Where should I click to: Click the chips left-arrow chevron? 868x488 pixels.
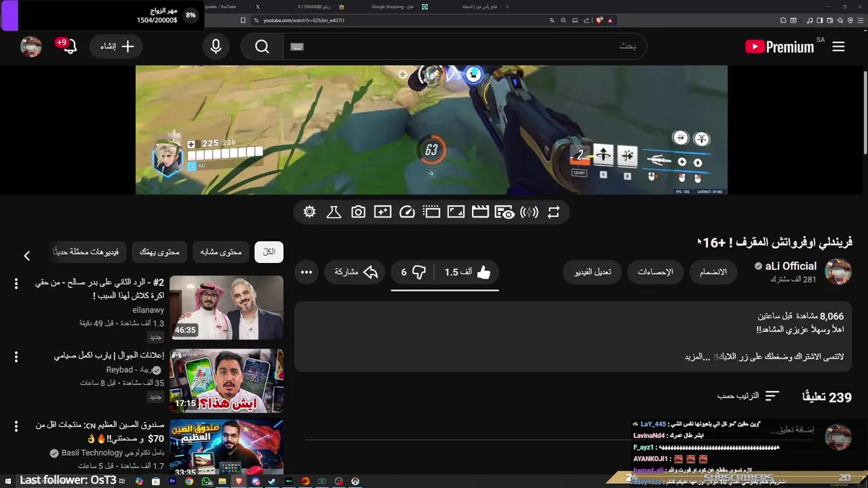(x=26, y=256)
